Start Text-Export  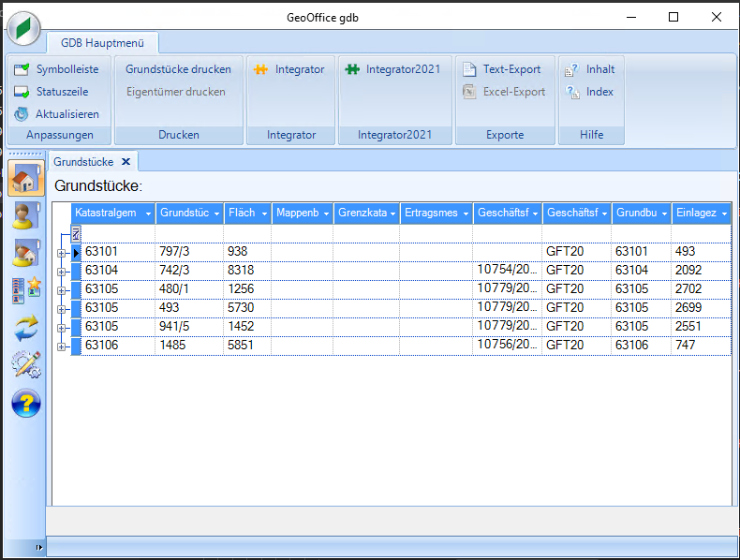(502, 69)
